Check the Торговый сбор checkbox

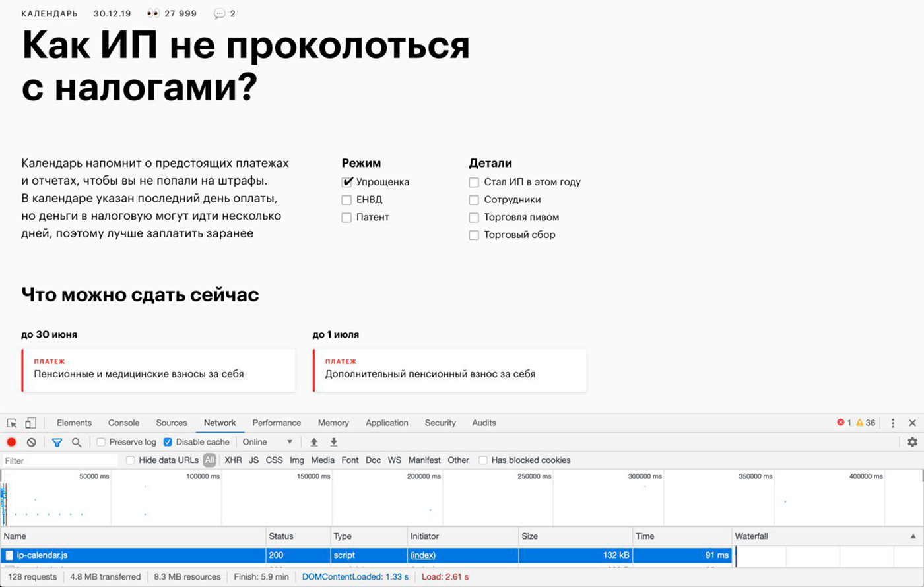pos(474,235)
